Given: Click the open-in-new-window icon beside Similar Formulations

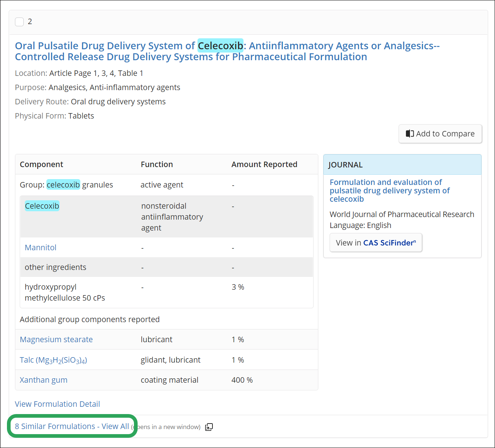Looking at the screenshot, I should (209, 427).
